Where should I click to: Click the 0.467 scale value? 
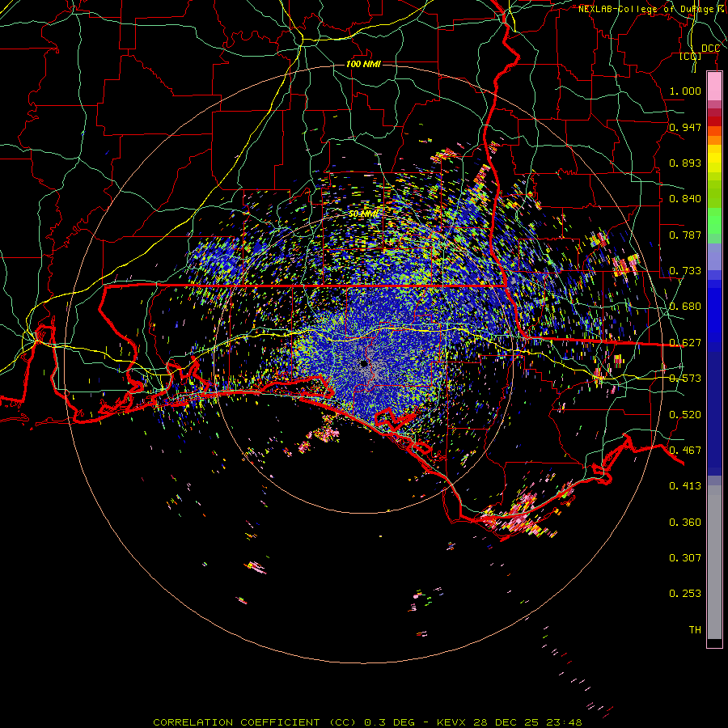click(685, 451)
